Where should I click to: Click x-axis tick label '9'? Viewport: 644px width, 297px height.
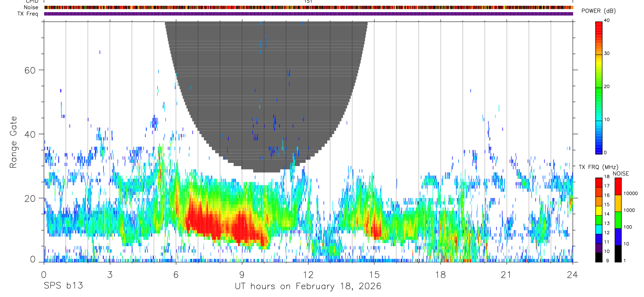pyautogui.click(x=242, y=274)
